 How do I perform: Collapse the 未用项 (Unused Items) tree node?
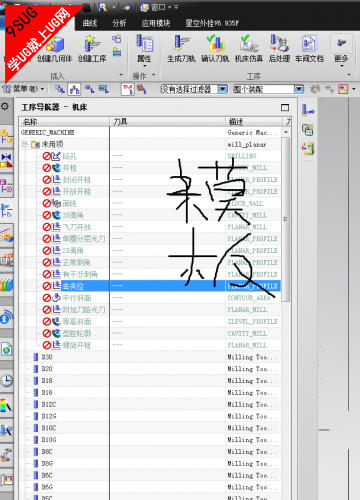(x=24, y=144)
